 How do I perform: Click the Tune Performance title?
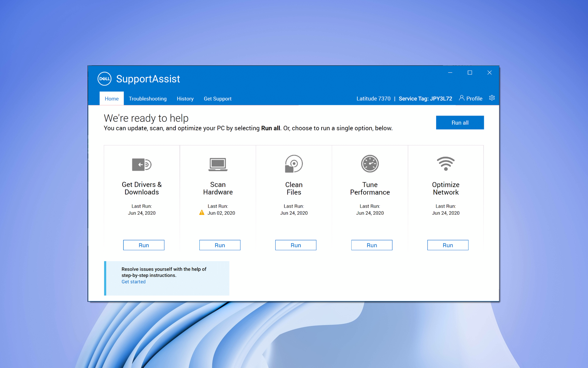[x=370, y=188]
